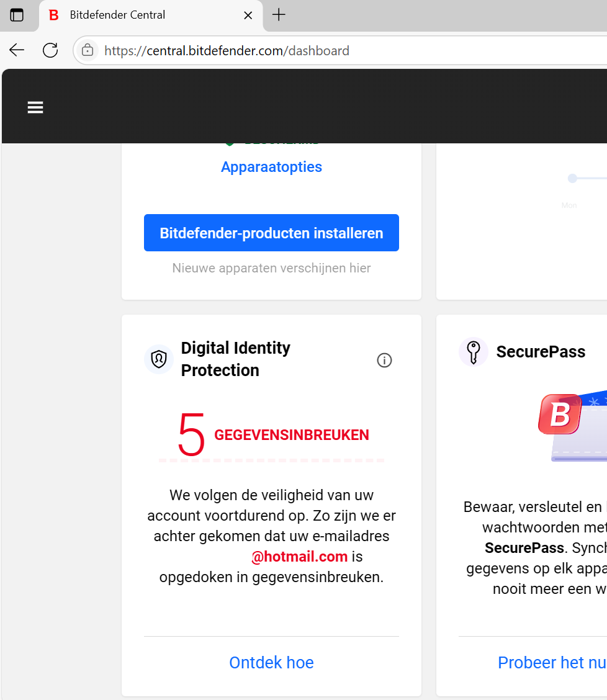
Task: Open a new browser tab with plus
Action: [279, 15]
